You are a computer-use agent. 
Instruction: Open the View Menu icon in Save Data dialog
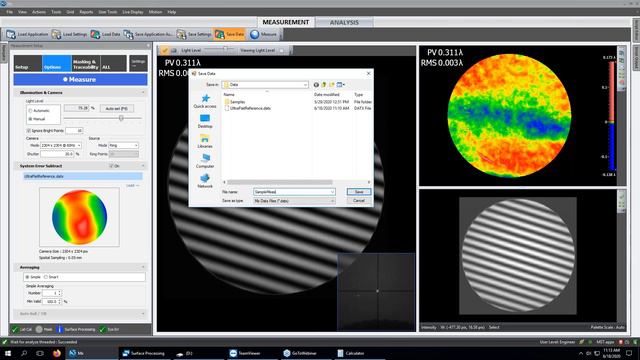(x=340, y=84)
